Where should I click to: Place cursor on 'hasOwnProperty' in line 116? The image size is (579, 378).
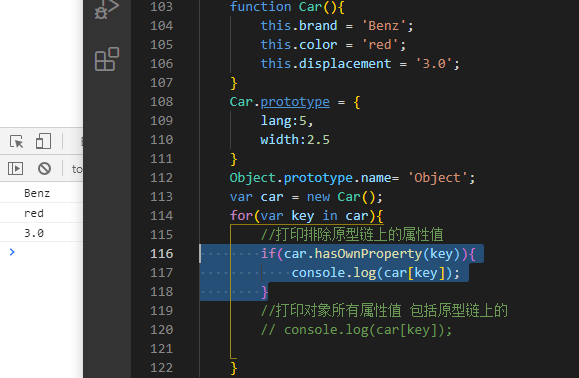tap(369, 254)
